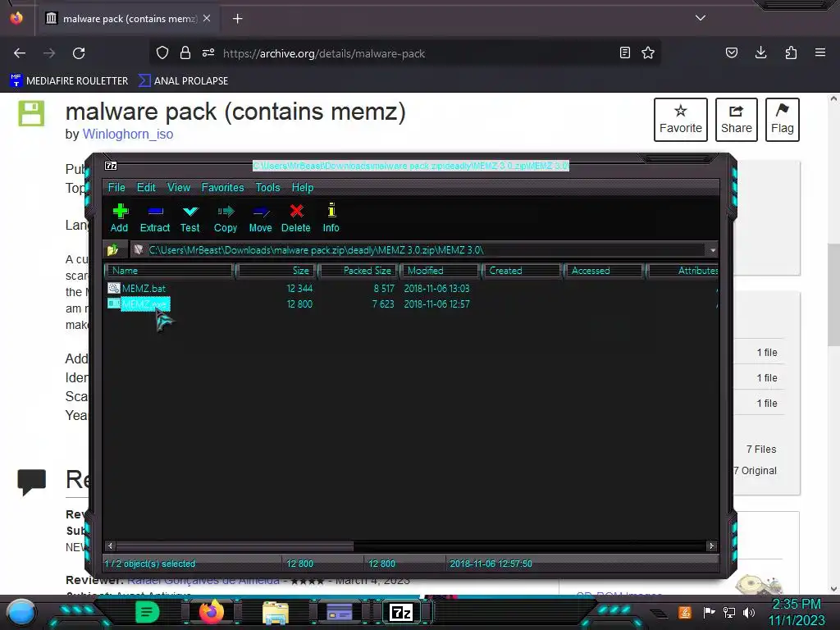Click the volume speaker tray icon
This screenshot has width=840, height=630.
coord(749,612)
